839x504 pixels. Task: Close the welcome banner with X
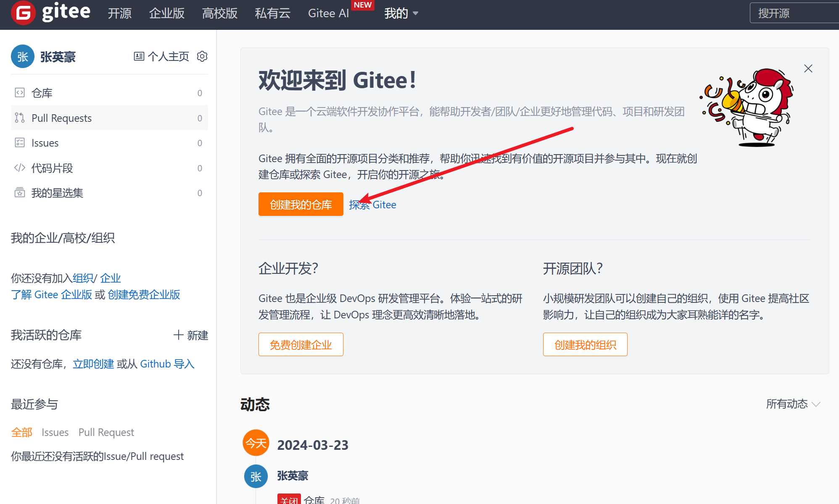808,68
